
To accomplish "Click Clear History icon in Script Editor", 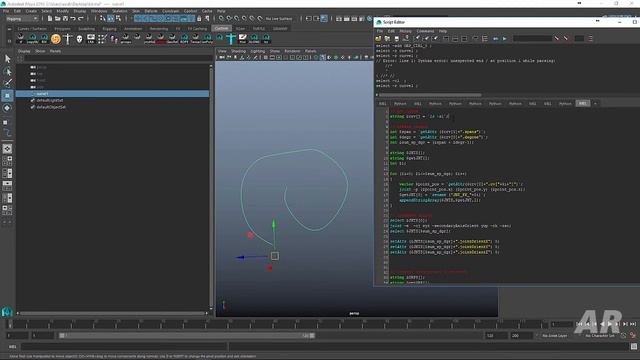I will tap(417, 38).
